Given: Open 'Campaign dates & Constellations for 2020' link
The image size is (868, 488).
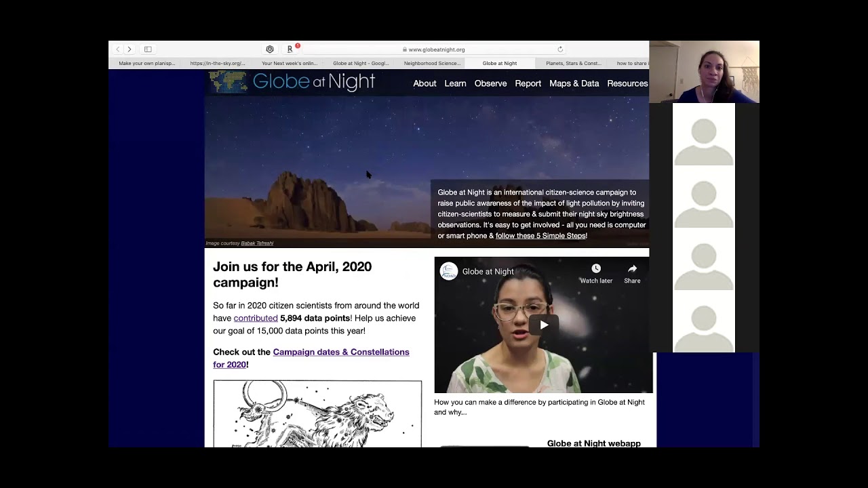Looking at the screenshot, I should pyautogui.click(x=311, y=358).
